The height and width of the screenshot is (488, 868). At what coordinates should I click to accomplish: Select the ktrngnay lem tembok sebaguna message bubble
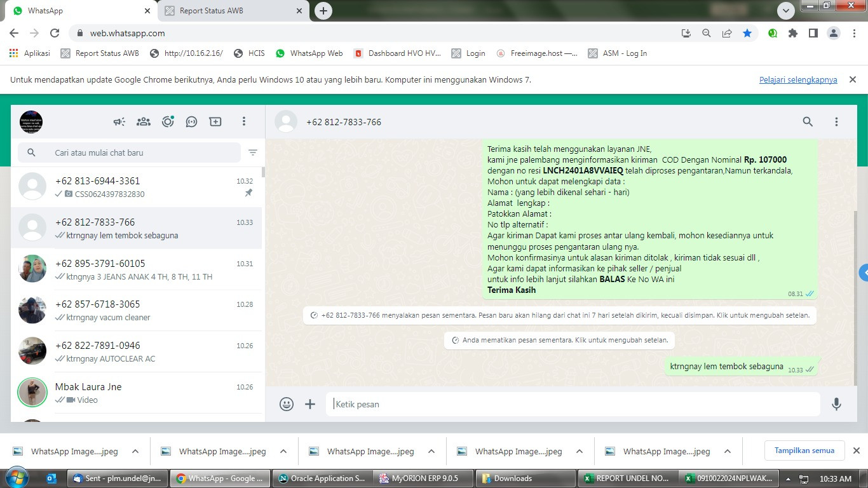[x=743, y=367]
